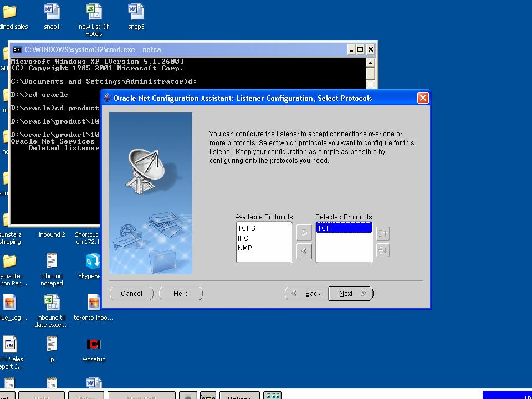Select TCP in Selected Protocols list
532x399 pixels.
tap(344, 228)
